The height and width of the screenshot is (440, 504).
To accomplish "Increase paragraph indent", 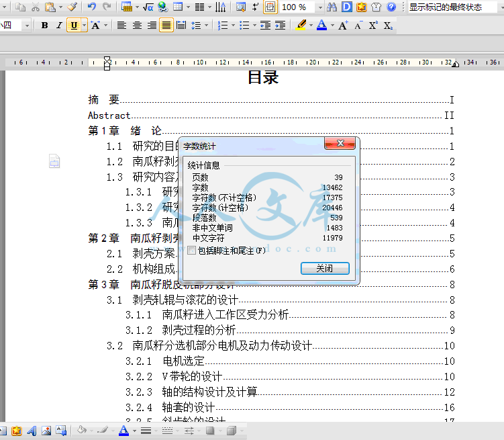I will tap(281, 25).
